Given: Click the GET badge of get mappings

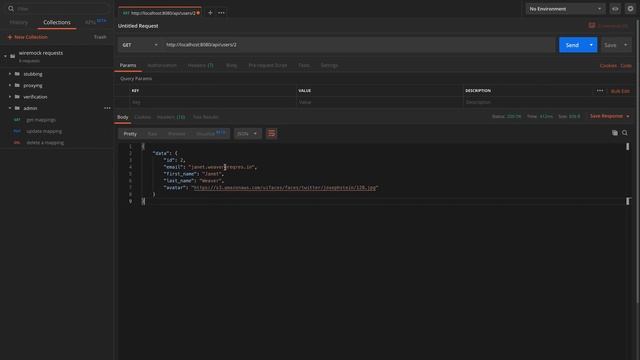Looking at the screenshot, I should (x=17, y=120).
